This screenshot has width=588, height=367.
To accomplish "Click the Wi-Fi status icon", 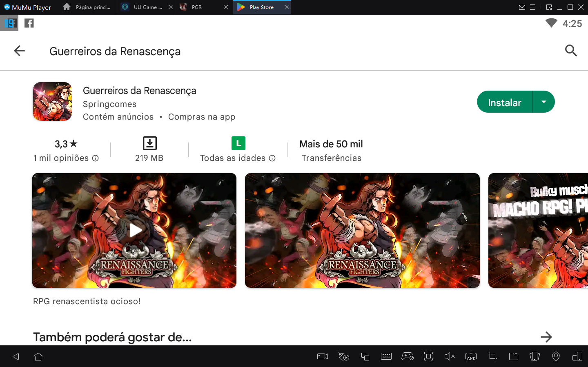I will 551,23.
